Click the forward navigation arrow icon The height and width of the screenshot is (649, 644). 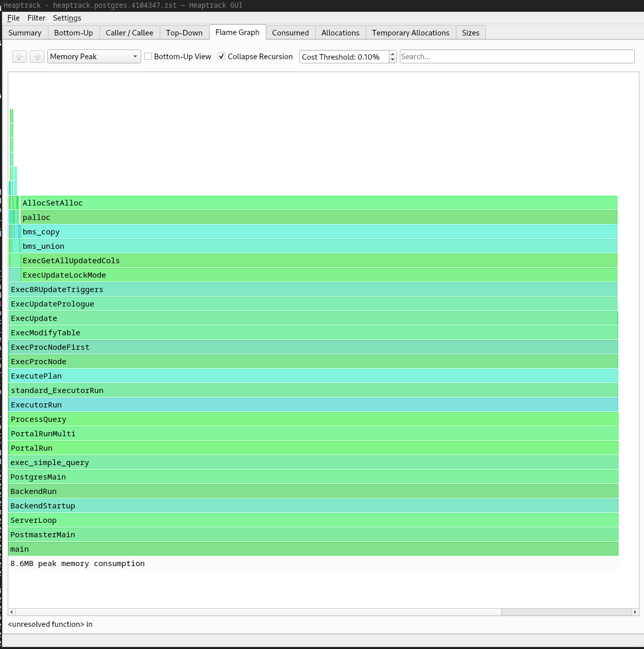tap(37, 57)
